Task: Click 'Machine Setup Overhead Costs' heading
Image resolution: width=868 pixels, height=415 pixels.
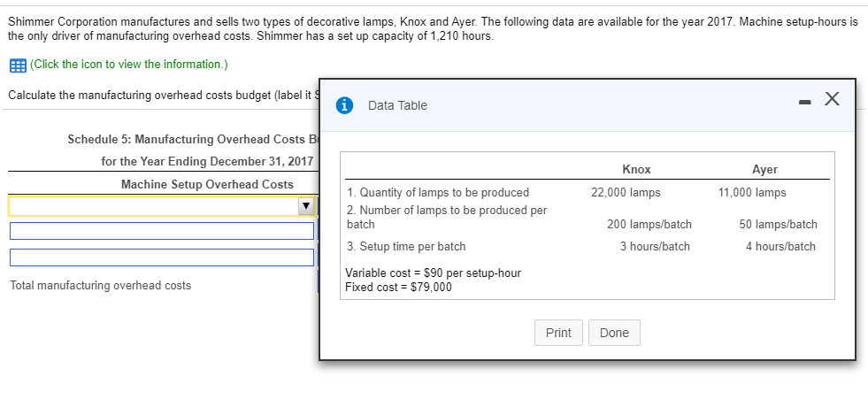Action: point(208,184)
